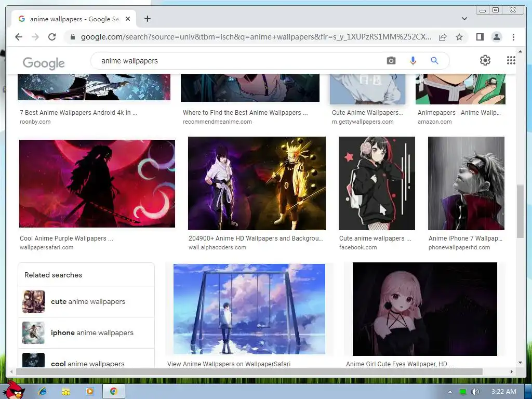The width and height of the screenshot is (532, 399).
Task: Go back to the previous page
Action: (19, 37)
